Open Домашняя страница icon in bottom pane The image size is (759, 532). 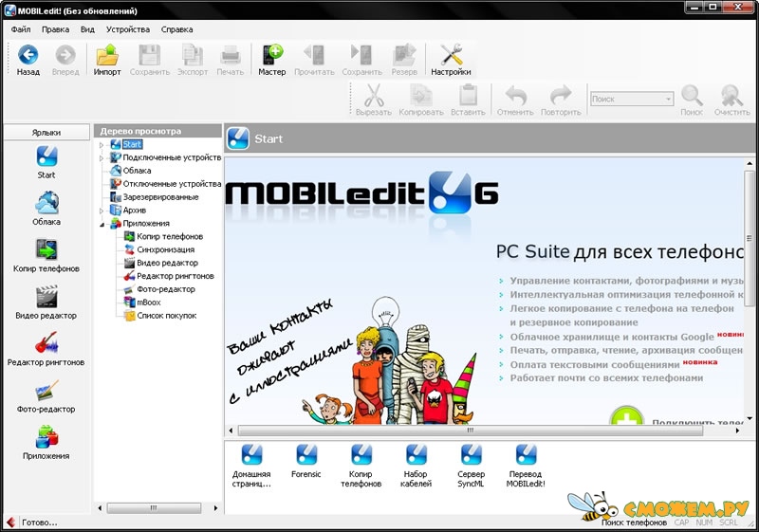pyautogui.click(x=251, y=454)
